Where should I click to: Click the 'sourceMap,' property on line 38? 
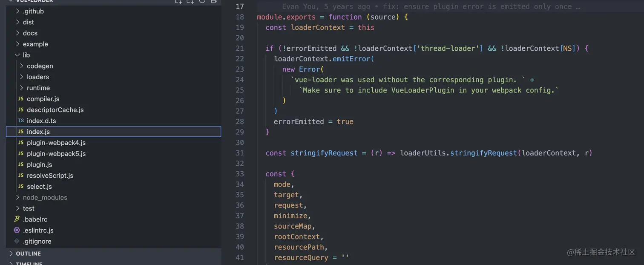295,226
